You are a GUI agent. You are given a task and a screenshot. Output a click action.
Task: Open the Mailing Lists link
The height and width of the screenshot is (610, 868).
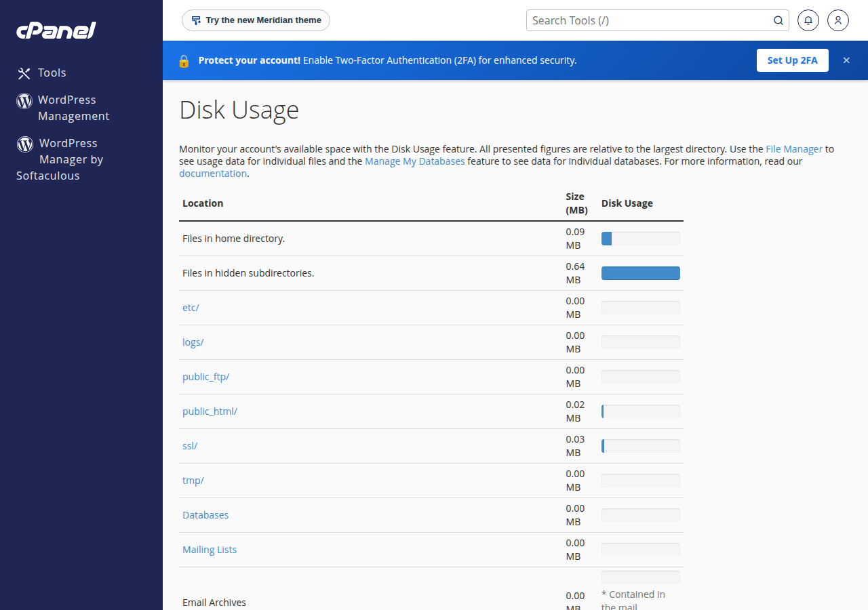tap(210, 550)
